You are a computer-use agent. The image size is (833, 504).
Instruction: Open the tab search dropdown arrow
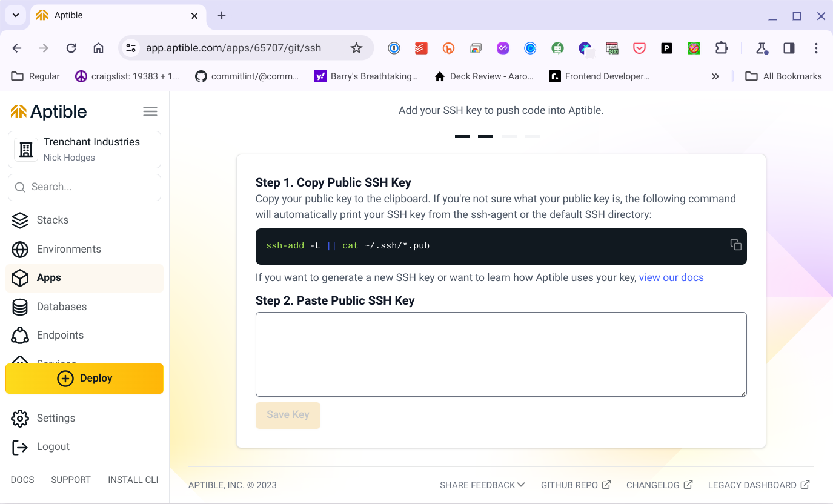[x=15, y=15]
